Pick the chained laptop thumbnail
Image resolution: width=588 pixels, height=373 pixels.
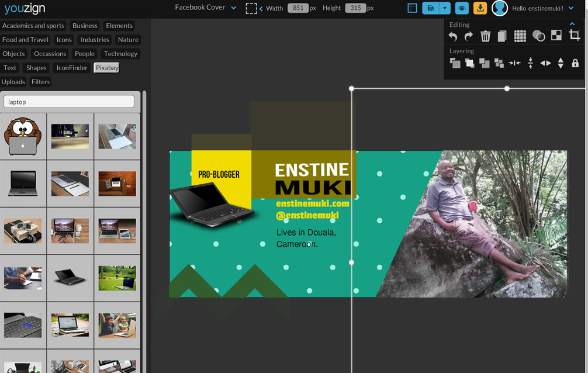point(23,231)
